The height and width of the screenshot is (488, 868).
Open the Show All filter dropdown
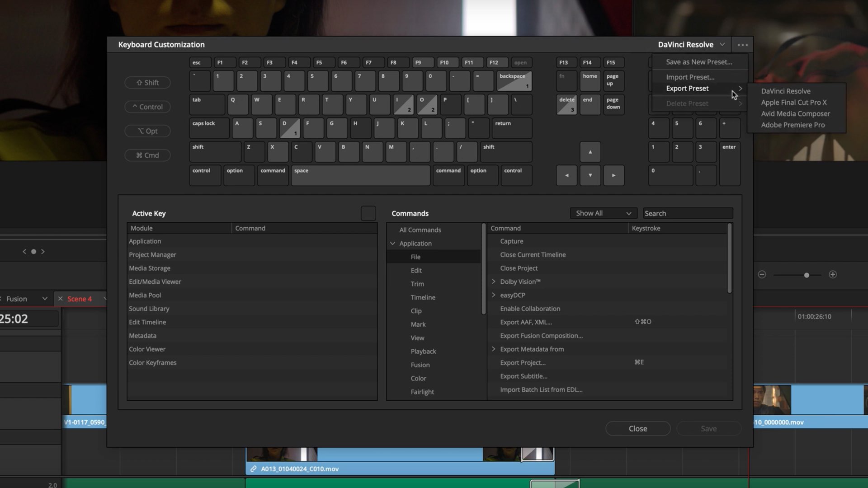603,213
